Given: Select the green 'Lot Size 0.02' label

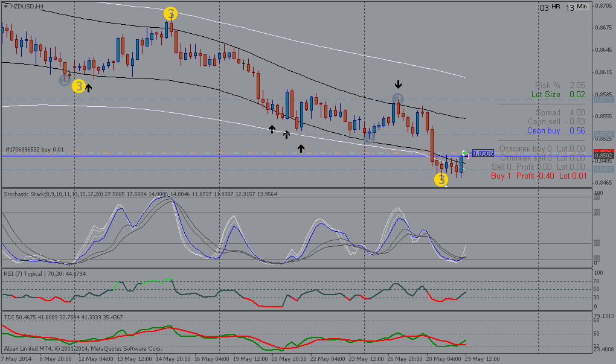Looking at the screenshot, I should 558,94.
